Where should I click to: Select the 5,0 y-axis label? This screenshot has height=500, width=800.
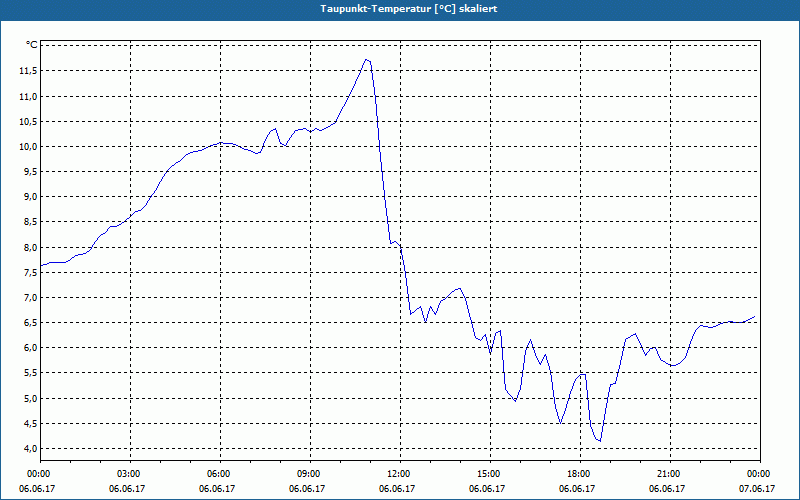point(30,398)
